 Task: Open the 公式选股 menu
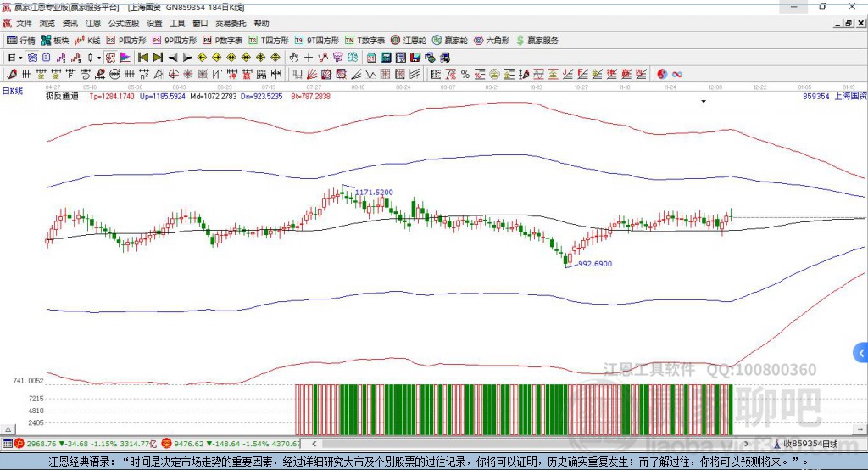(x=123, y=24)
